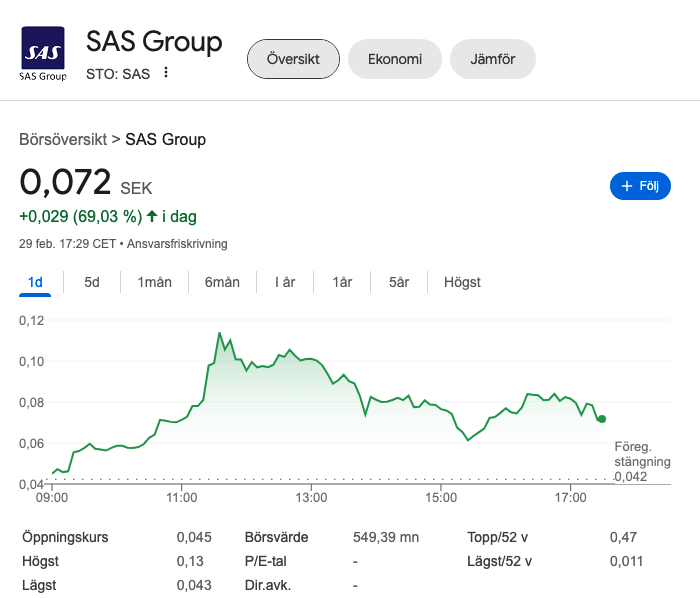This screenshot has width=700, height=598.
Task: Open the Jämför tab
Action: click(492, 59)
